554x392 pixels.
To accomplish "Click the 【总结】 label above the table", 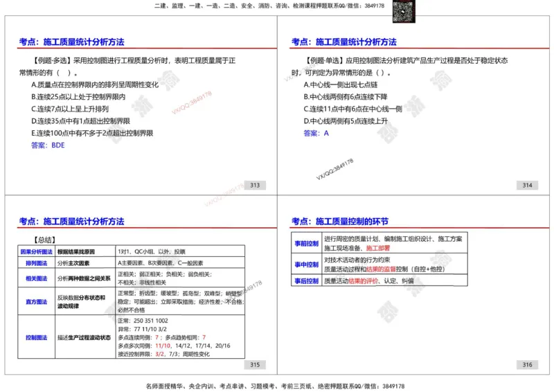I will click(44, 240).
